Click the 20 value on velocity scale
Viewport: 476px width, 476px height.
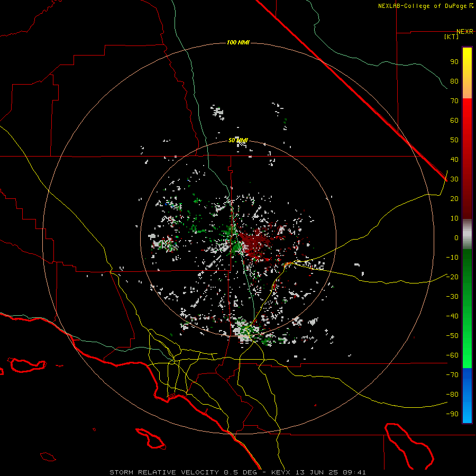pyautogui.click(x=454, y=199)
